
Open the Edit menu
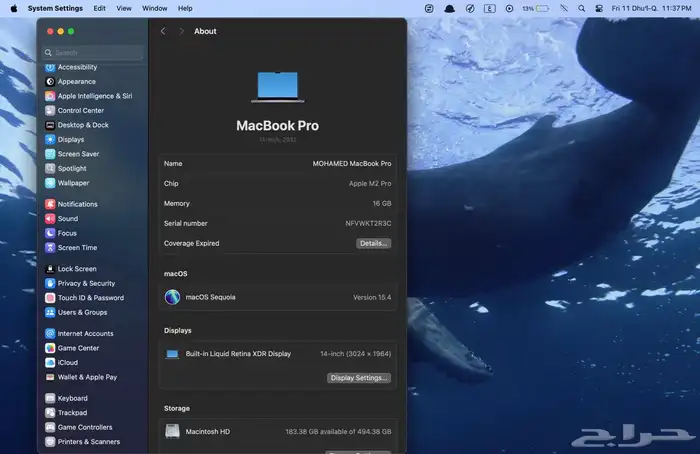click(100, 8)
